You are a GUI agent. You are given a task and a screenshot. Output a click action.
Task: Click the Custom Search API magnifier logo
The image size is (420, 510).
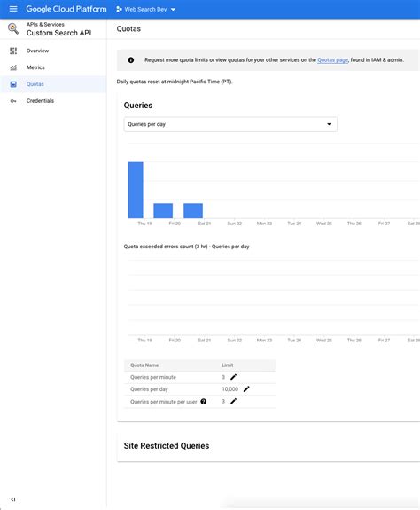13,28
